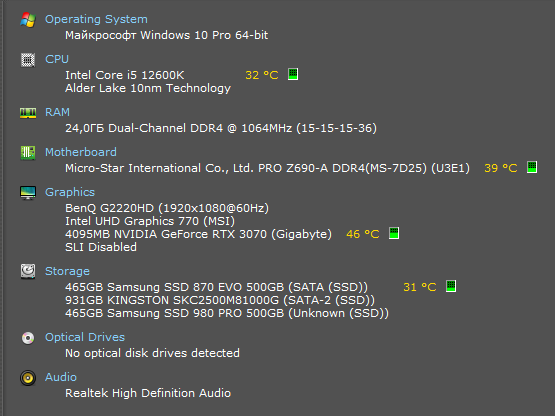
Task: Click the RAM memory stick icon
Action: (x=28, y=113)
